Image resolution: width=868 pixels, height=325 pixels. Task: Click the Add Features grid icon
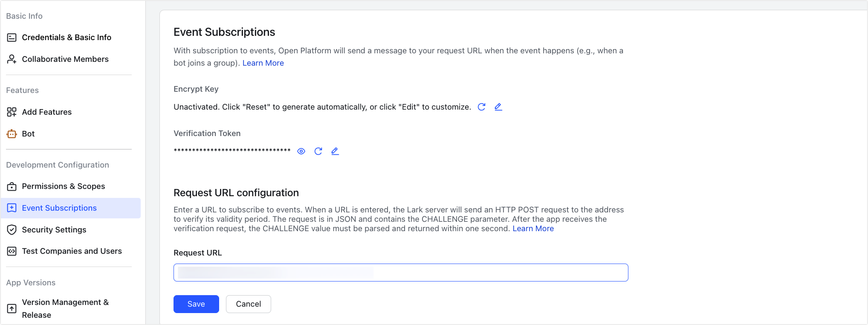pyautogui.click(x=11, y=112)
